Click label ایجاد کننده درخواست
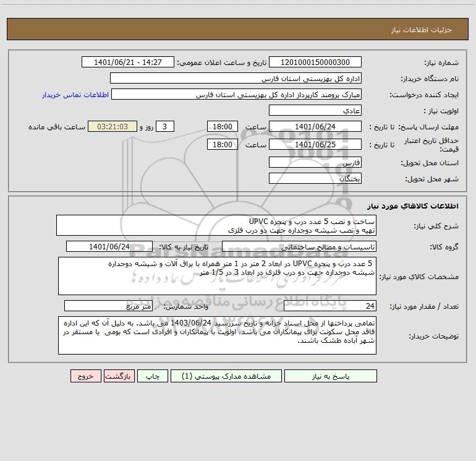The width and height of the screenshot is (476, 461). pyautogui.click(x=424, y=95)
